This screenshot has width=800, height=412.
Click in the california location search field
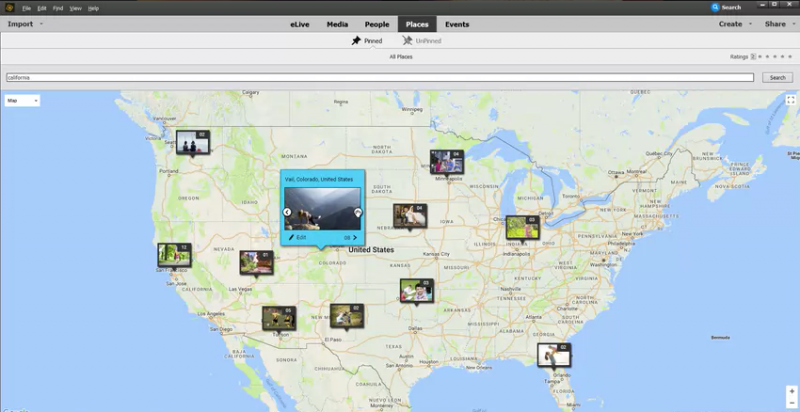click(x=380, y=78)
